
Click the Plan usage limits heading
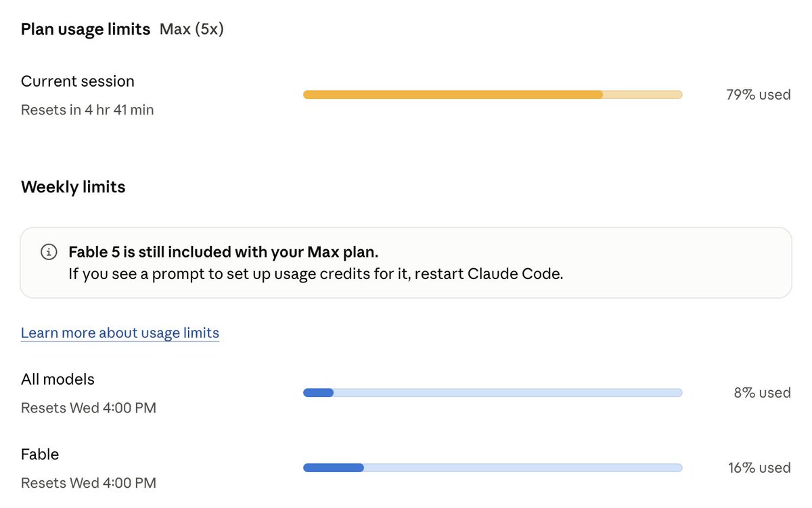click(x=85, y=30)
